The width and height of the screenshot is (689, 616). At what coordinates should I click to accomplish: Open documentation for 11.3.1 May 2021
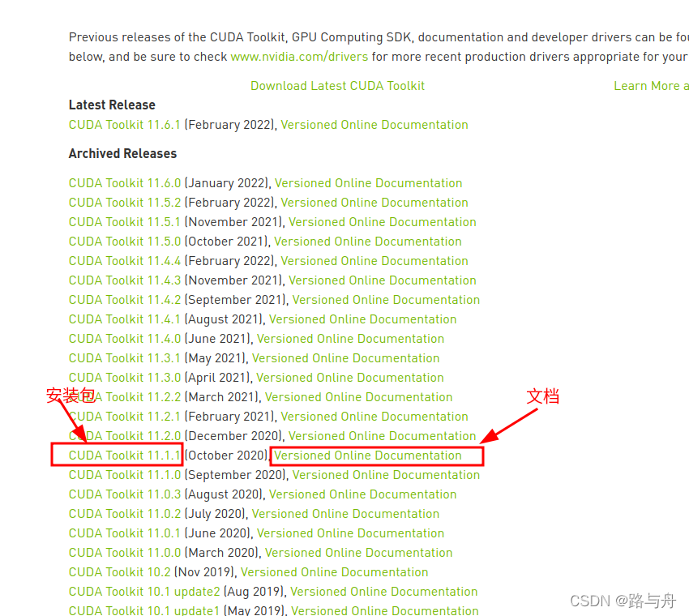point(346,358)
